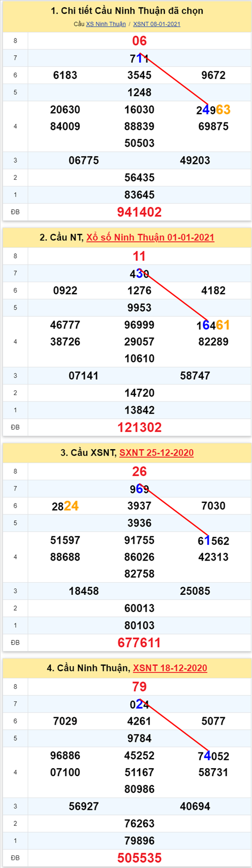This screenshot has width=252, height=868.
Task: Click the number 82758
Action: click(140, 574)
